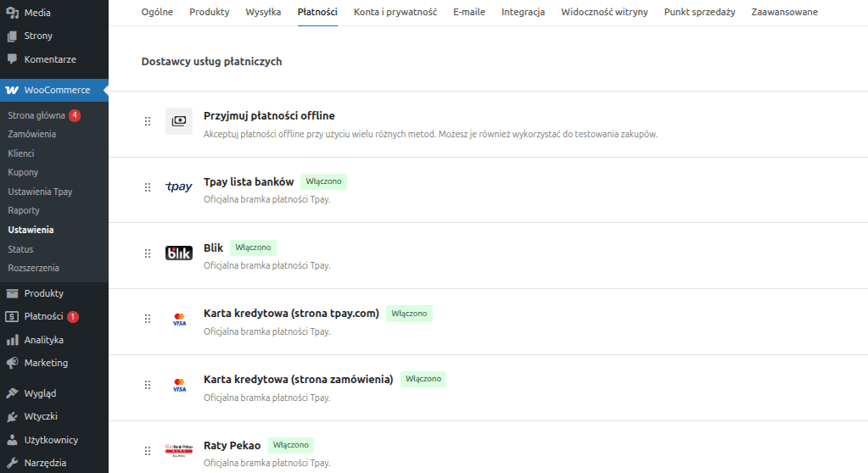Switch to the Wysyłka settings tab

pyautogui.click(x=263, y=13)
